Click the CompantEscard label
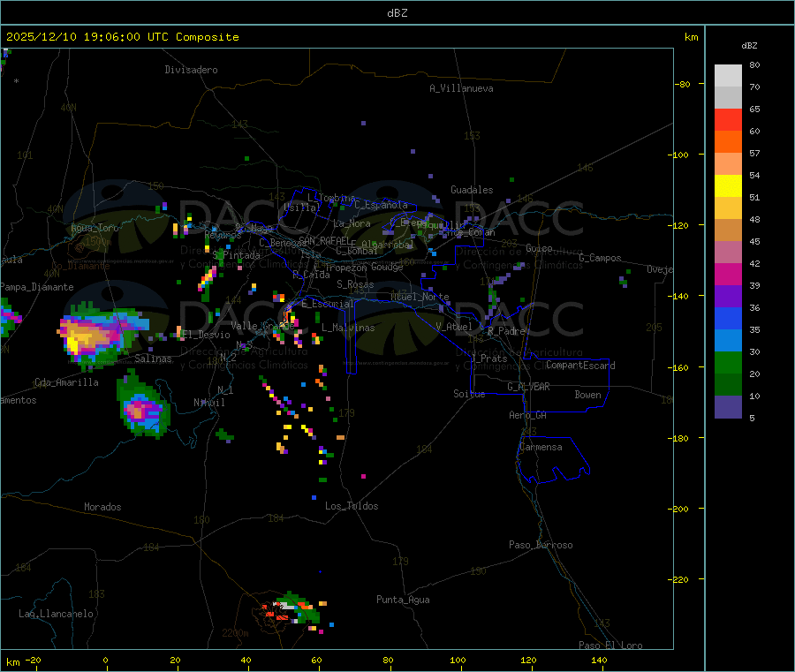 (x=580, y=365)
